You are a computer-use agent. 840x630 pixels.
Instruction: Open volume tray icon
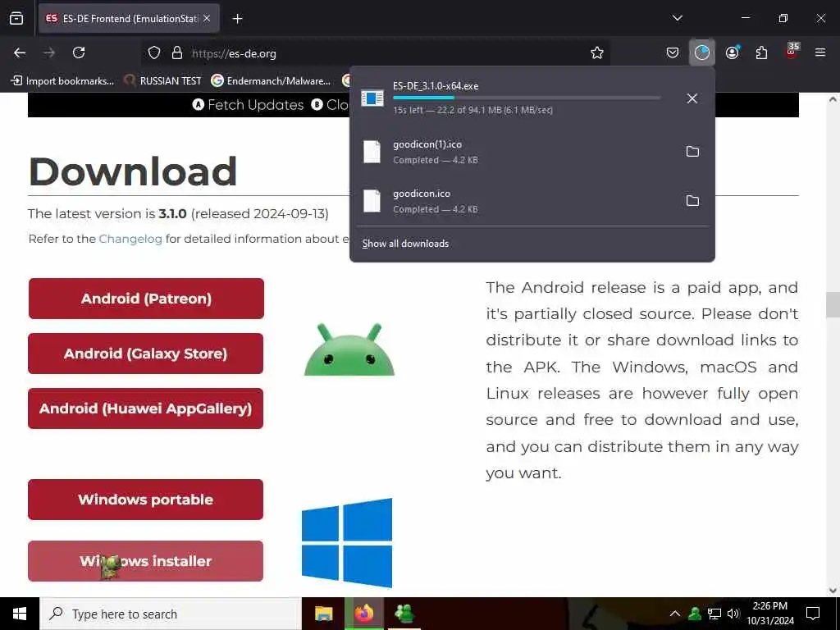point(733,614)
